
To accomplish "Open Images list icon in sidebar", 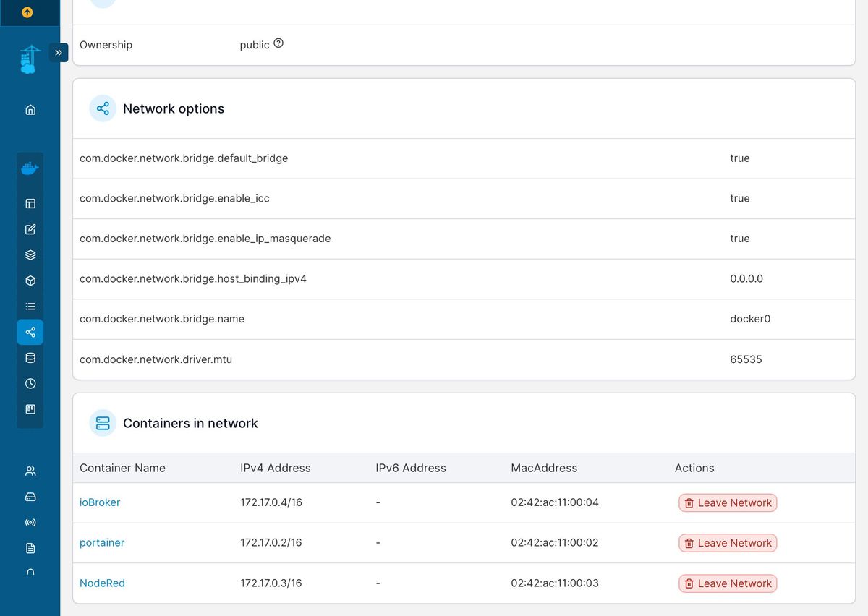I will (x=30, y=307).
